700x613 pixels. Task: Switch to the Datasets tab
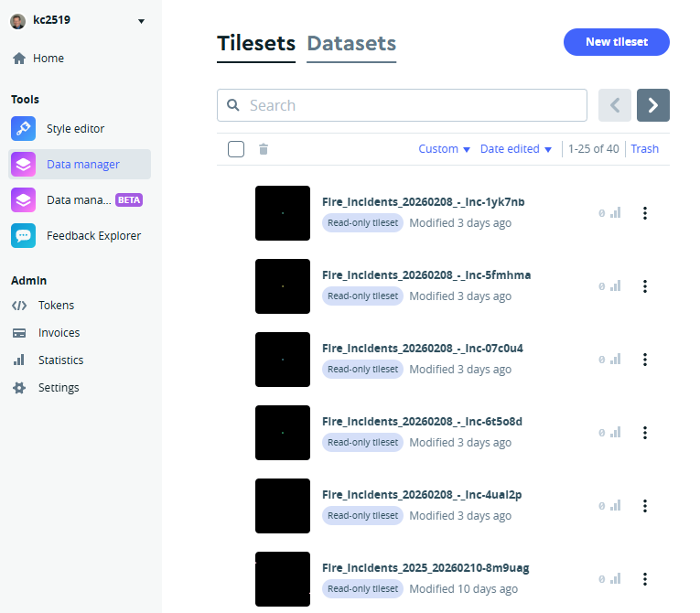[351, 44]
